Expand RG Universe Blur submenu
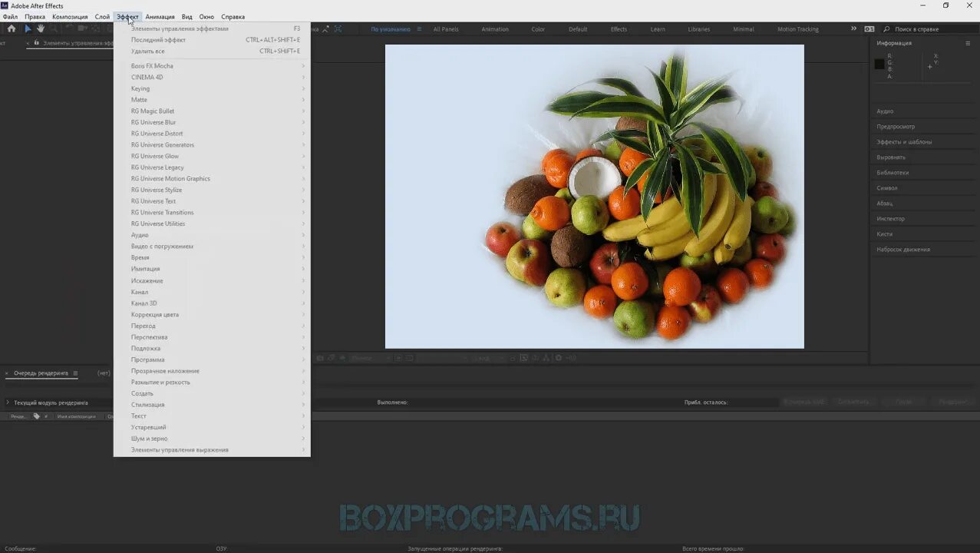The width and height of the screenshot is (980, 553). click(x=212, y=122)
